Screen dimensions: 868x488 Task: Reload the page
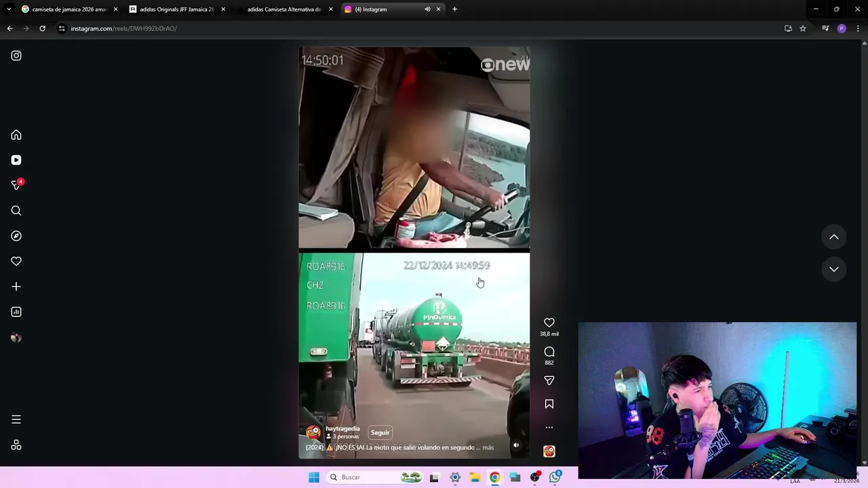click(x=42, y=28)
